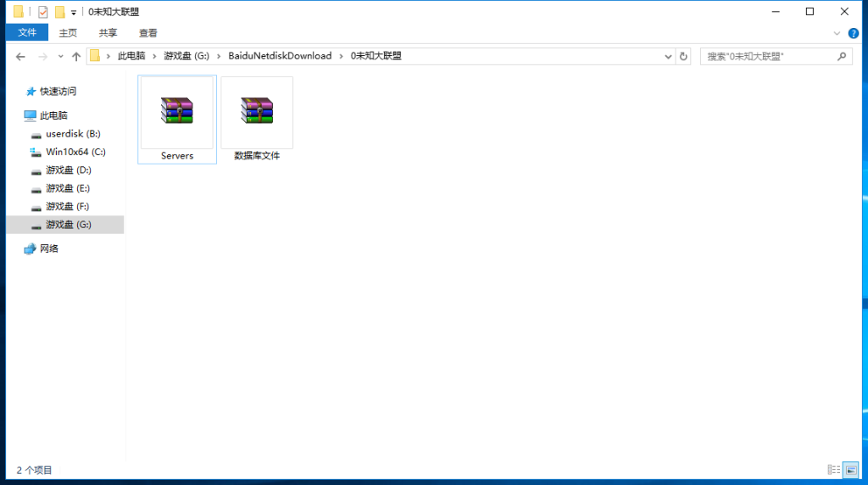Expand chevron after 游戏盘 (G:) in path

coord(219,57)
